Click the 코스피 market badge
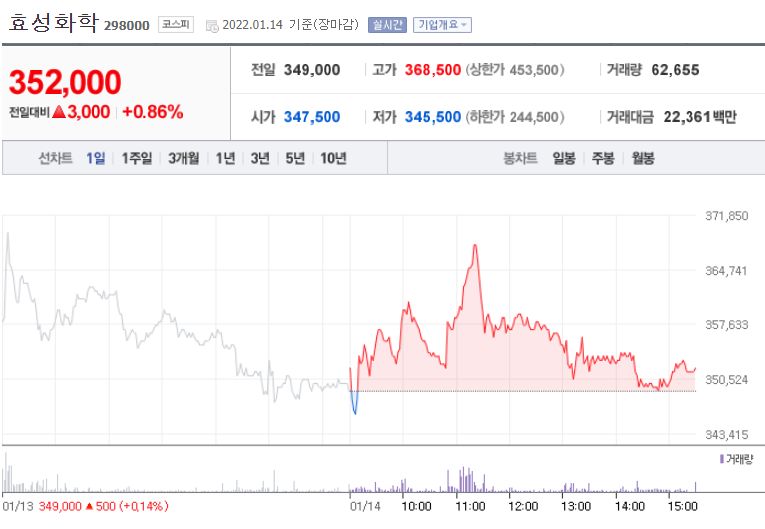This screenshot has width=765, height=529. pyautogui.click(x=176, y=24)
